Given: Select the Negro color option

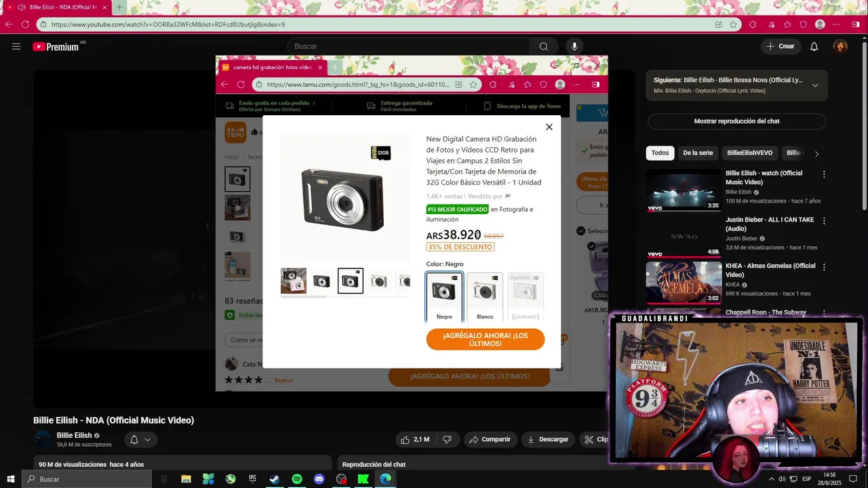Looking at the screenshot, I should [x=444, y=298].
